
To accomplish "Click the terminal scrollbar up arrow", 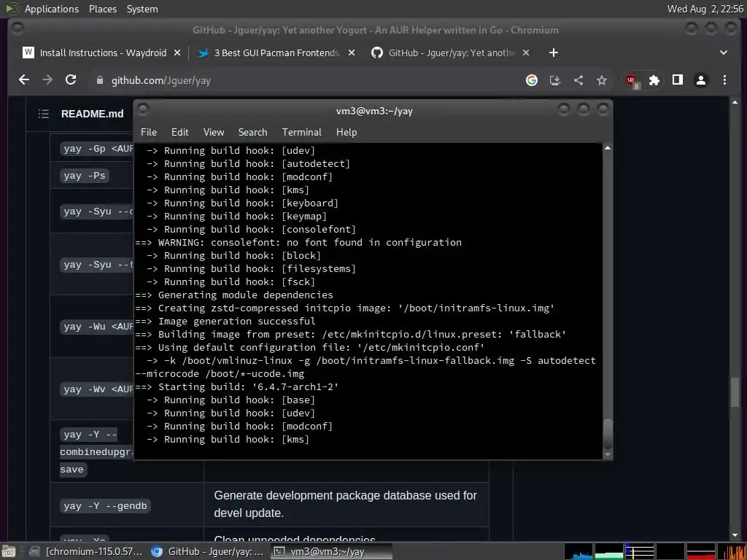I will [x=608, y=149].
